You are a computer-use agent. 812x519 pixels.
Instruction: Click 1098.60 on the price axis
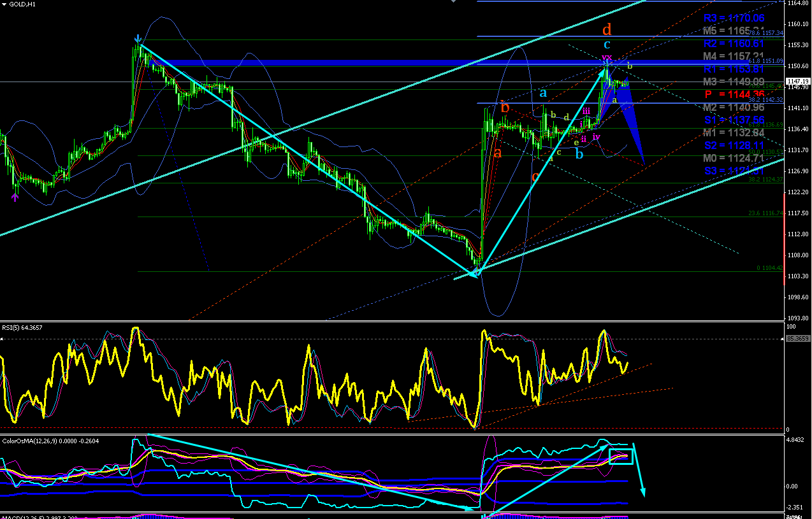click(x=798, y=297)
